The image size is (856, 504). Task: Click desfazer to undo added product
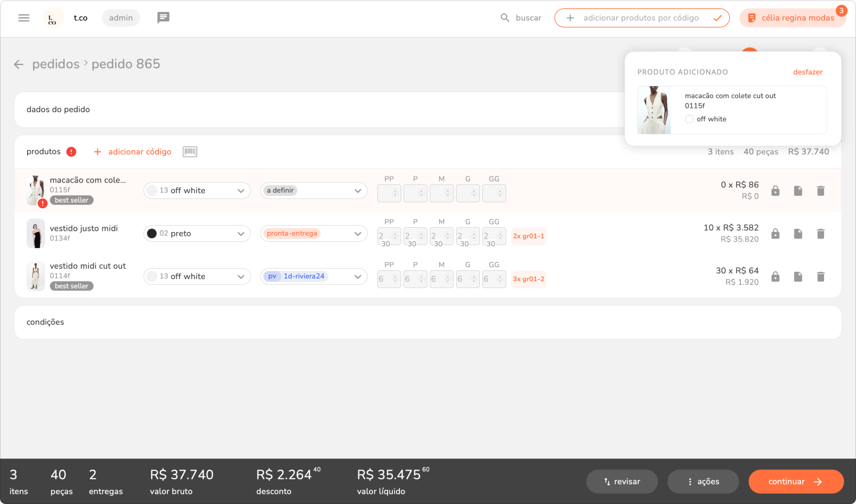coord(807,72)
